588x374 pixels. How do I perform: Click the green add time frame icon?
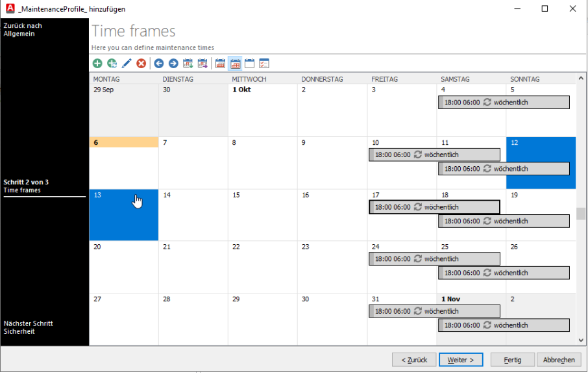coord(97,64)
